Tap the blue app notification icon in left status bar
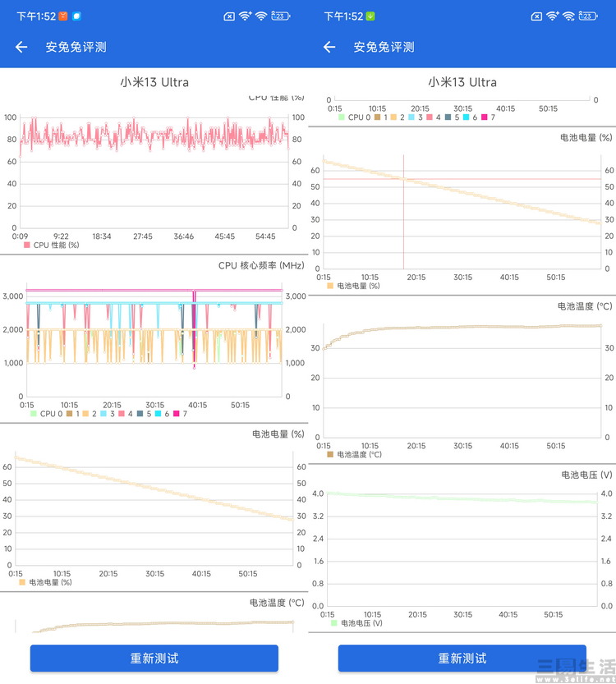Image resolution: width=616 pixels, height=684 pixels. (76, 16)
